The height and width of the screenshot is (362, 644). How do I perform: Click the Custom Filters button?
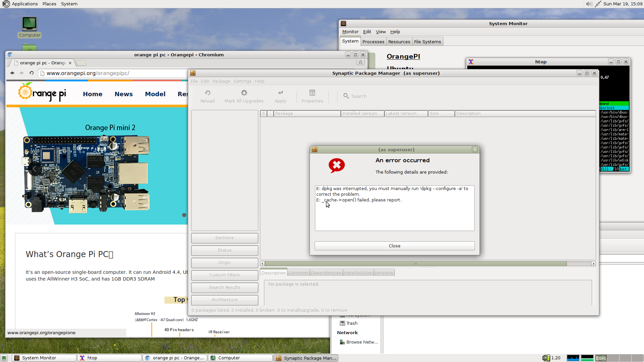(224, 275)
